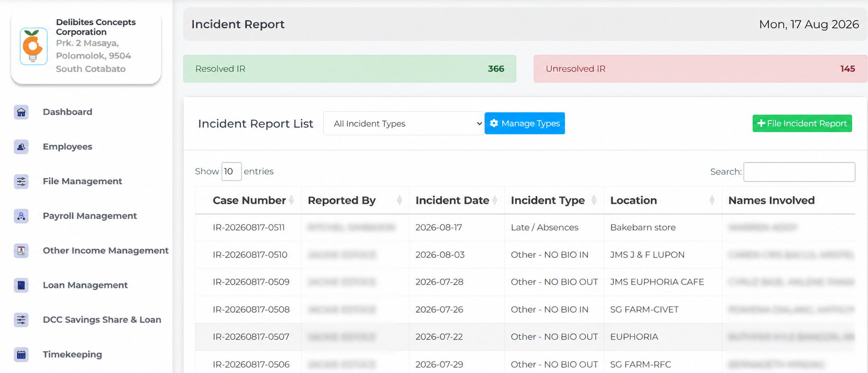Sort by Case Number column
Viewport: 868px width, 373px height.
pos(249,201)
